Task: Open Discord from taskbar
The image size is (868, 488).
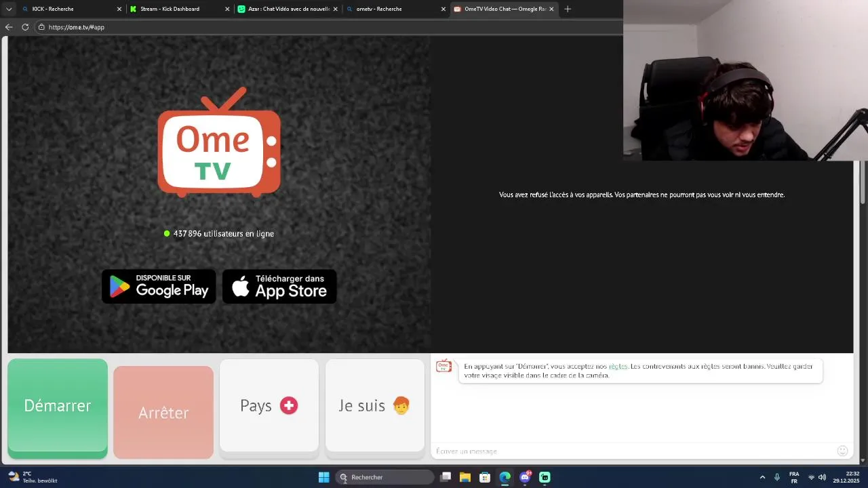Action: pyautogui.click(x=525, y=477)
